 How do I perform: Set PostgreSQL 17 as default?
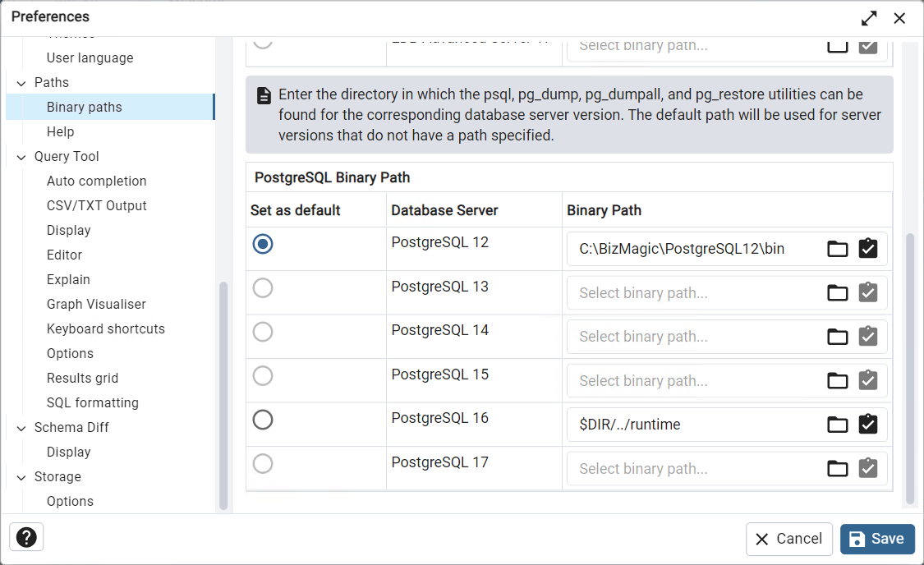(263, 464)
